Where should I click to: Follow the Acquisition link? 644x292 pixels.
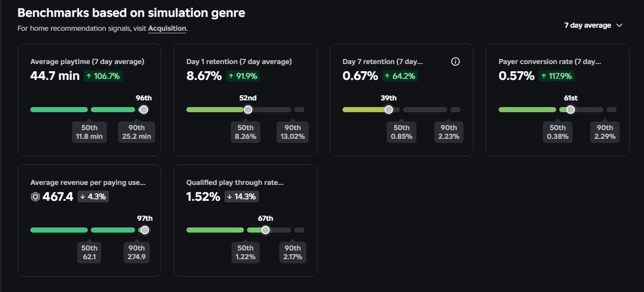pyautogui.click(x=167, y=28)
